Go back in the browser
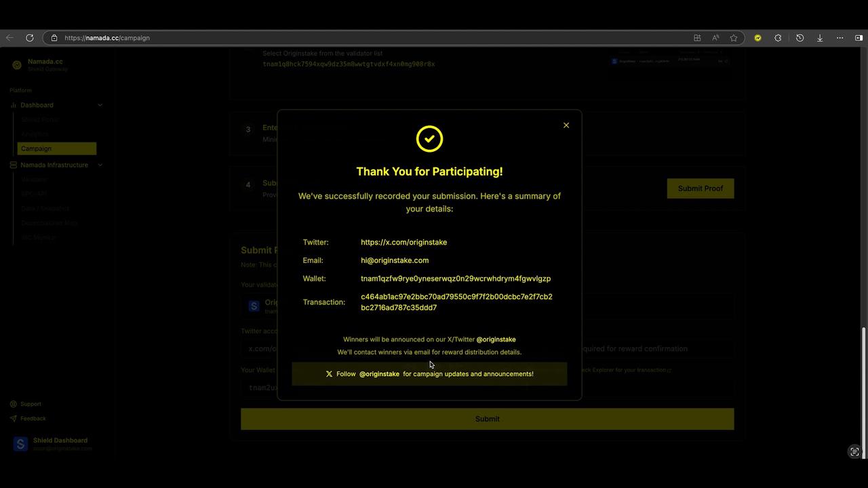This screenshot has height=488, width=868. (9, 38)
